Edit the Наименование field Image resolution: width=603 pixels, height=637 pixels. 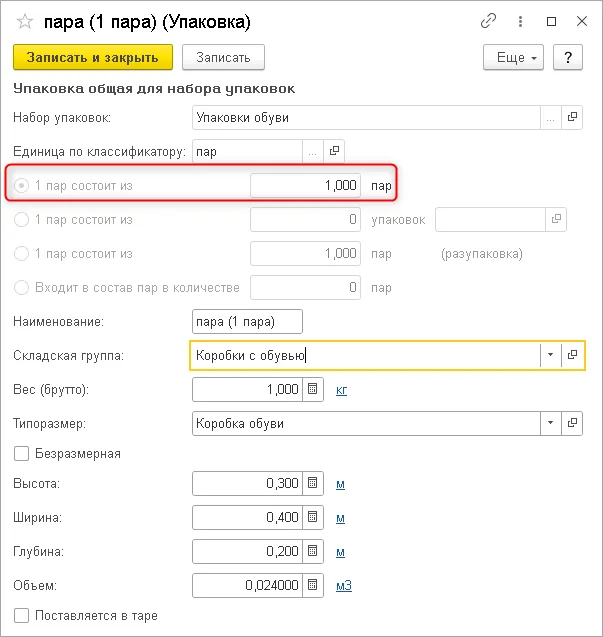pyautogui.click(x=247, y=321)
